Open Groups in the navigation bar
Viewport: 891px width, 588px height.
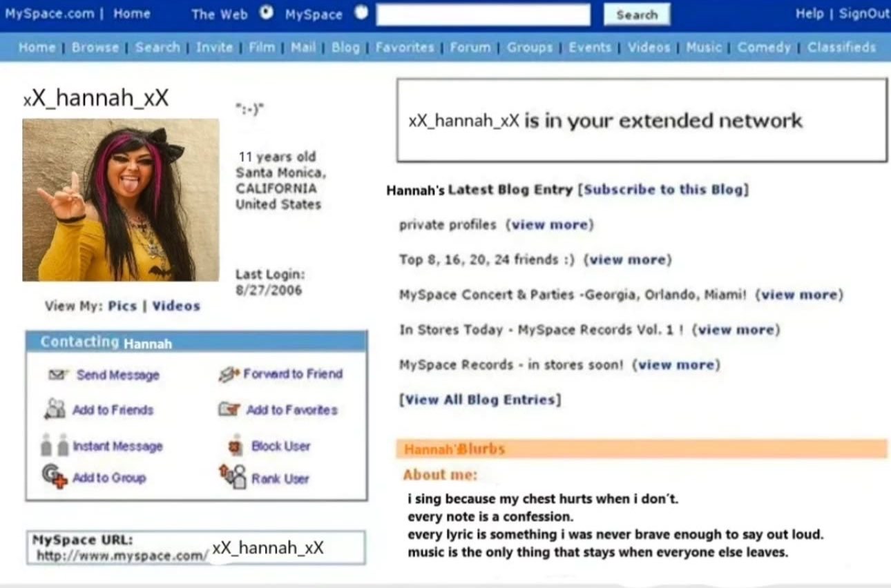tap(530, 47)
